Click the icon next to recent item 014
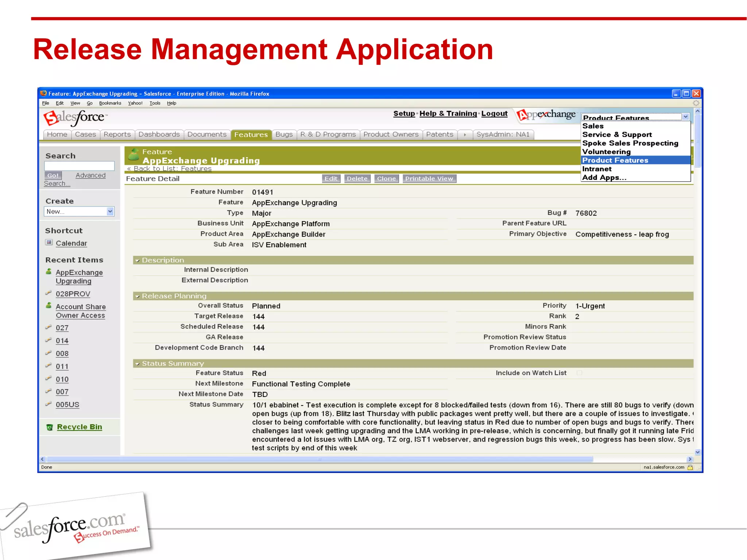This screenshot has width=747, height=560. click(x=48, y=339)
